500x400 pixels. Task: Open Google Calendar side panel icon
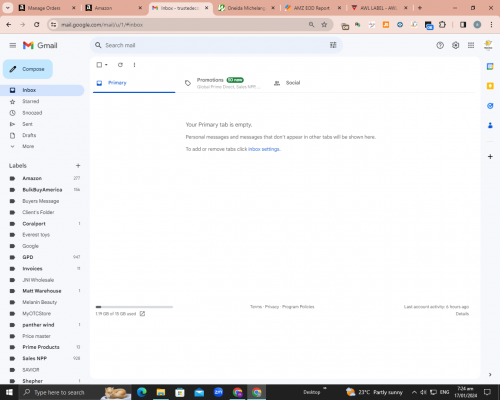(490, 66)
